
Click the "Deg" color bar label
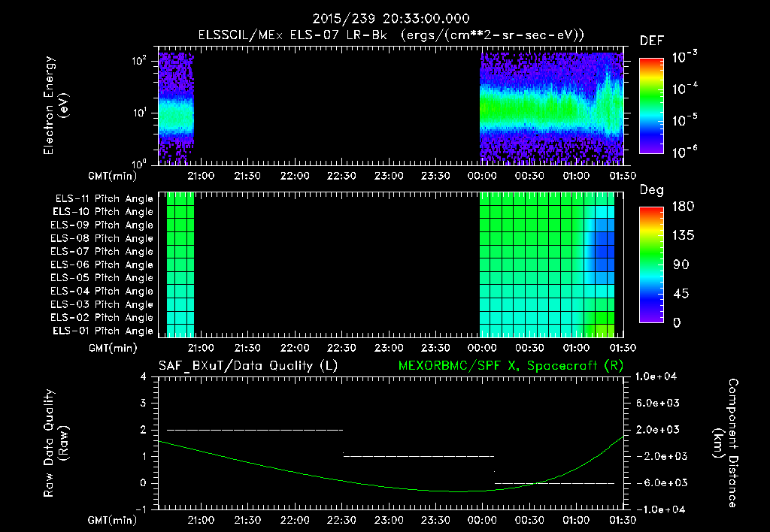point(652,190)
